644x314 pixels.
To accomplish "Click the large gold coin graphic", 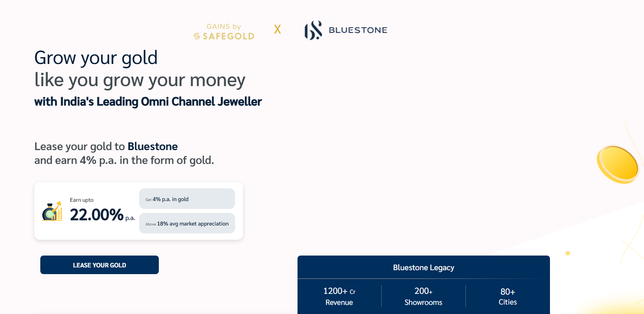I will click(617, 164).
